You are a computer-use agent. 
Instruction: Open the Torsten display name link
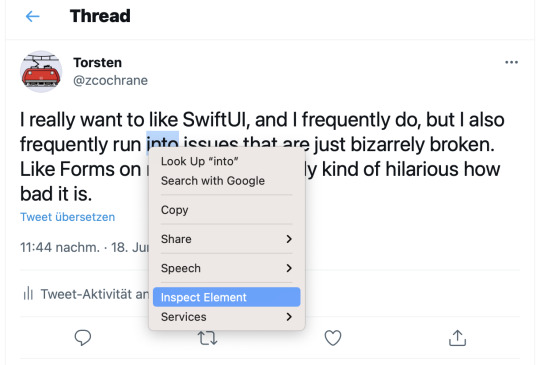[97, 63]
